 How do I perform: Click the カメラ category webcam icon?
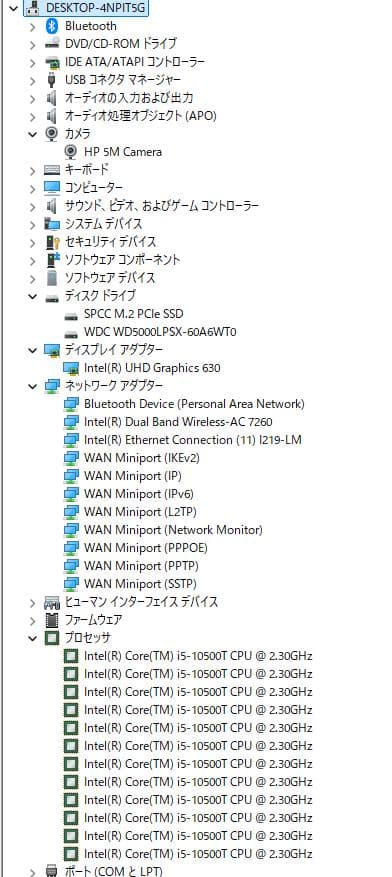(x=52, y=134)
